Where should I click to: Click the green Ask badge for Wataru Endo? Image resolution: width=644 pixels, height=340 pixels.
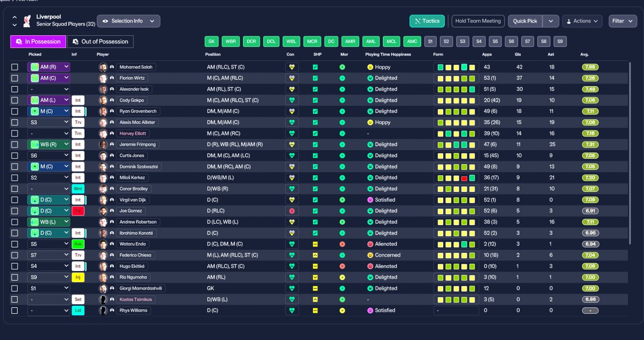(x=78, y=244)
